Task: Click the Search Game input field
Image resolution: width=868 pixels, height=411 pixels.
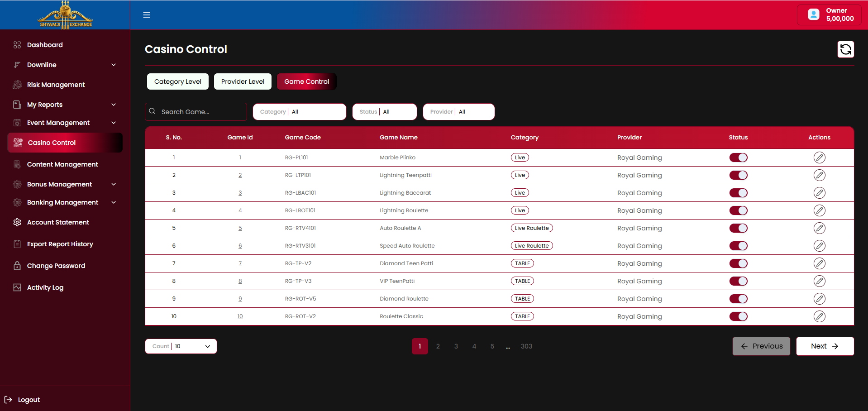Action: tap(196, 112)
